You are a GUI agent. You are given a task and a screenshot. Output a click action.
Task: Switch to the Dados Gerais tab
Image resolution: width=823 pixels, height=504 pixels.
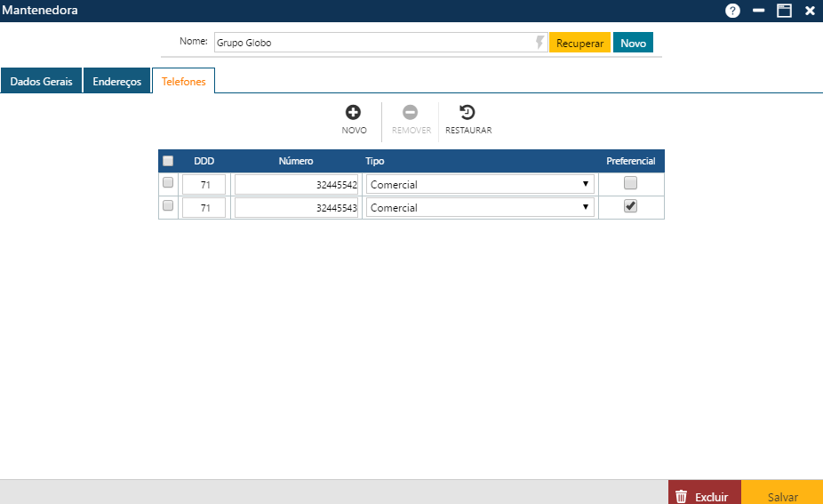(41, 81)
